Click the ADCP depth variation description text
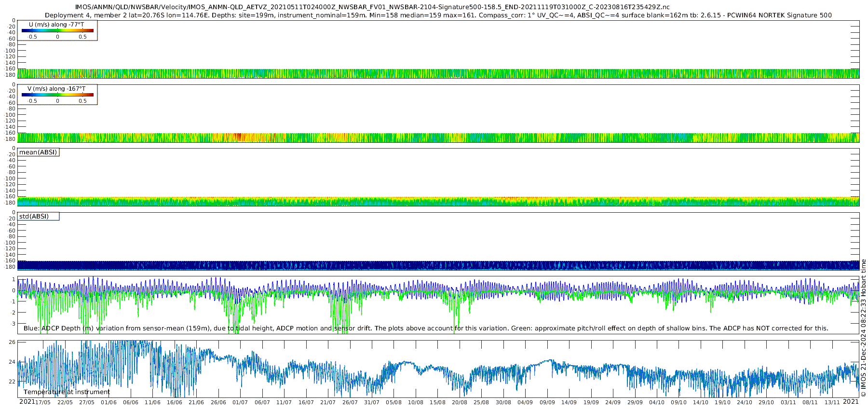 coord(426,328)
